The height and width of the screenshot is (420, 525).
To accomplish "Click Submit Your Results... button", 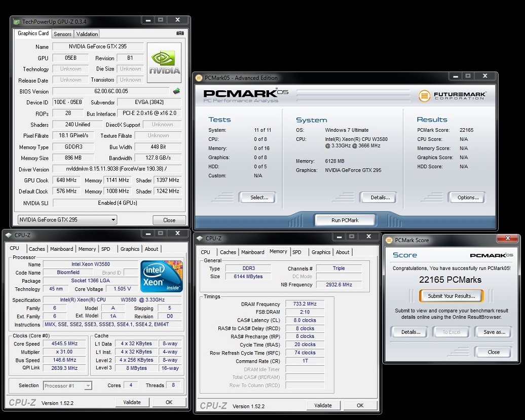I will point(452,296).
